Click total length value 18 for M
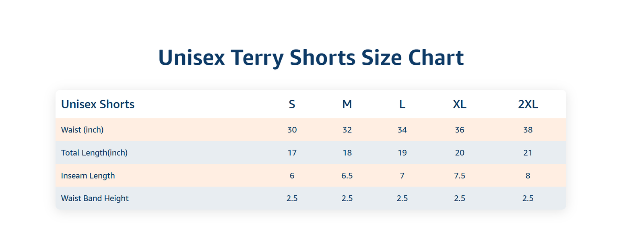The image size is (644, 244). [347, 153]
